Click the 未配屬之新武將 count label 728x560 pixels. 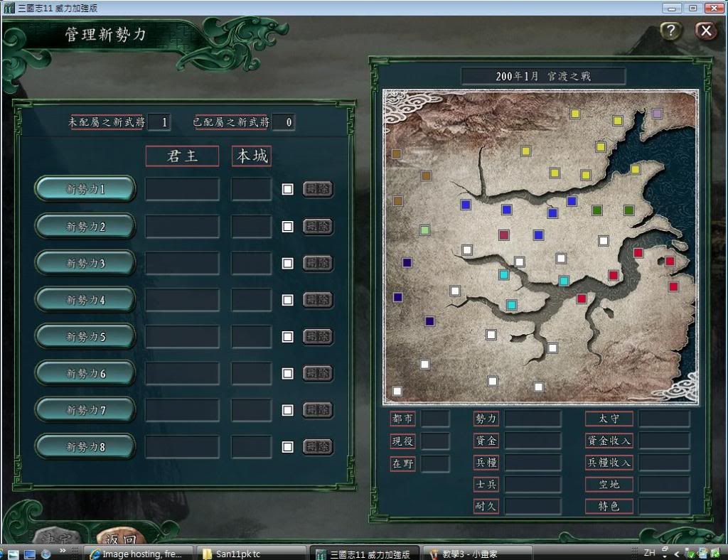pyautogui.click(x=107, y=122)
